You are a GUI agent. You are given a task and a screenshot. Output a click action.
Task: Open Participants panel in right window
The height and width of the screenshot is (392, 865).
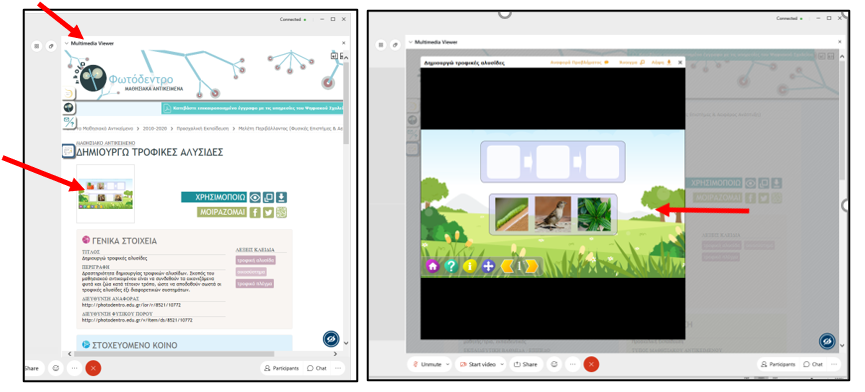click(x=779, y=364)
